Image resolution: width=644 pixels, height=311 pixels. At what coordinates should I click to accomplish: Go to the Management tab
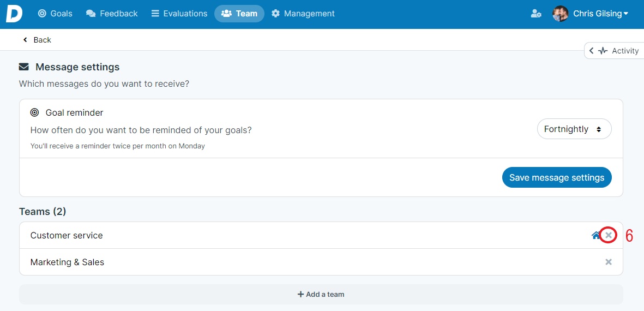click(x=303, y=14)
